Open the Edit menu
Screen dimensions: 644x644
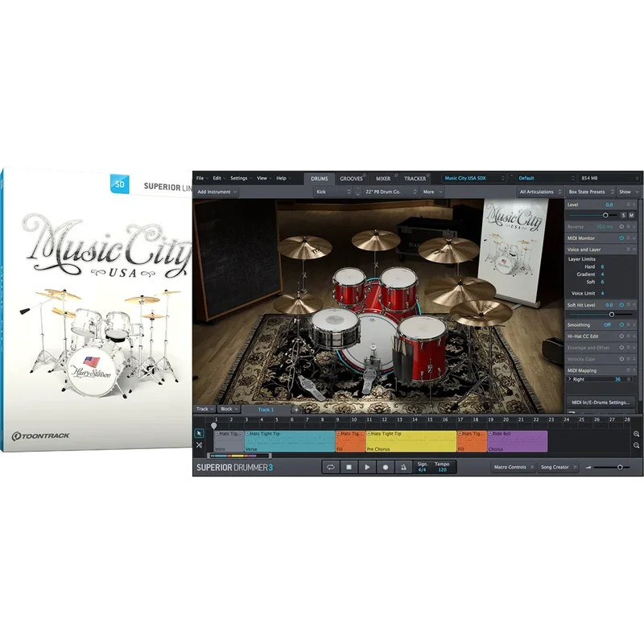[219, 178]
